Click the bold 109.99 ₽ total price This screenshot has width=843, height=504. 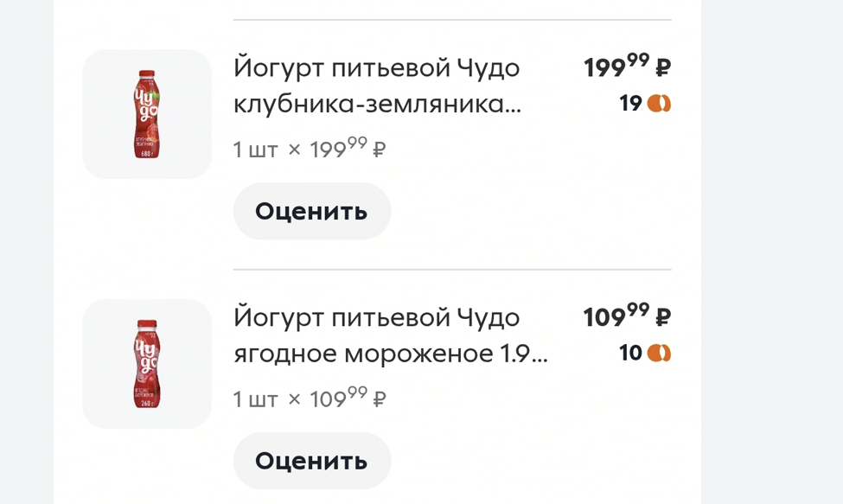[x=628, y=316]
